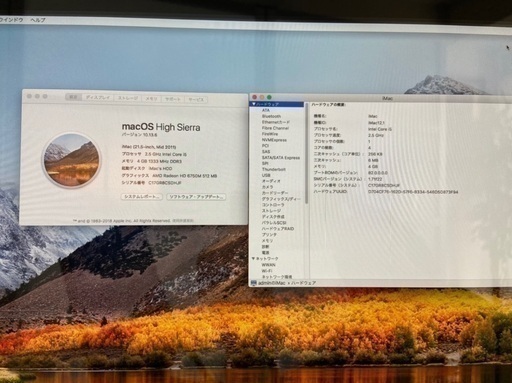The height and width of the screenshot is (383, 512).
Task: Click the 起動ディスク Mac's HDD text
Action: point(147,169)
